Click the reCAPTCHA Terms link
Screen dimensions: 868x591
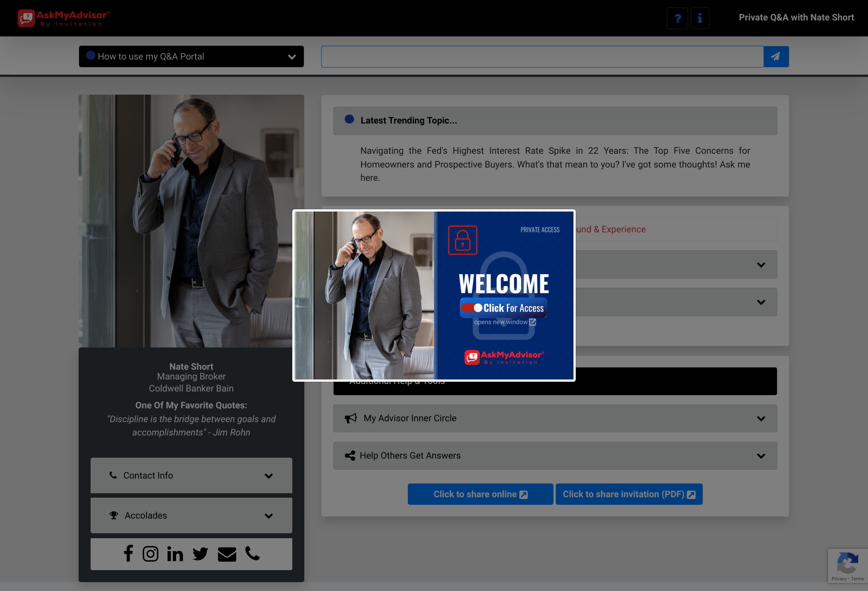(857, 579)
